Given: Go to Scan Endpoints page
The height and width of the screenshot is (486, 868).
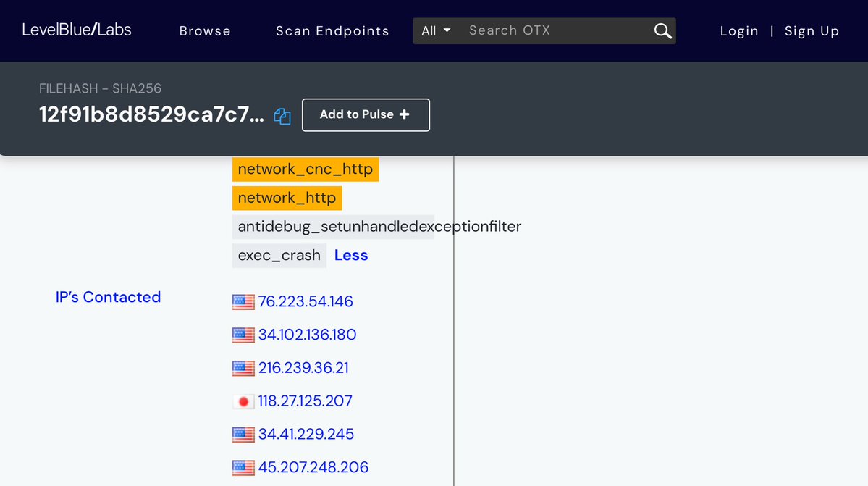Looking at the screenshot, I should point(332,31).
